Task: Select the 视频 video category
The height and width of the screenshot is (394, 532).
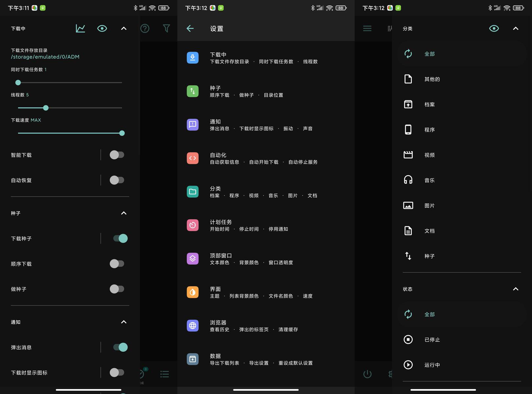Action: coord(429,155)
